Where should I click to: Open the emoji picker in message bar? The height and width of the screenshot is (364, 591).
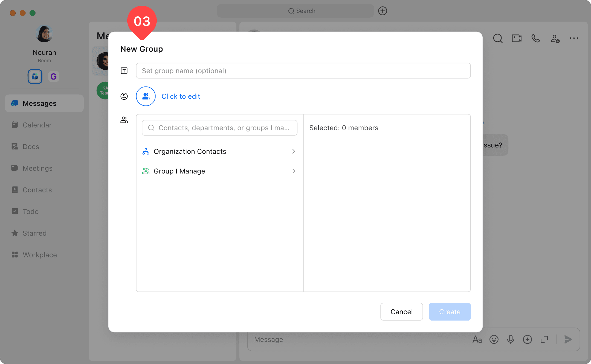click(494, 339)
